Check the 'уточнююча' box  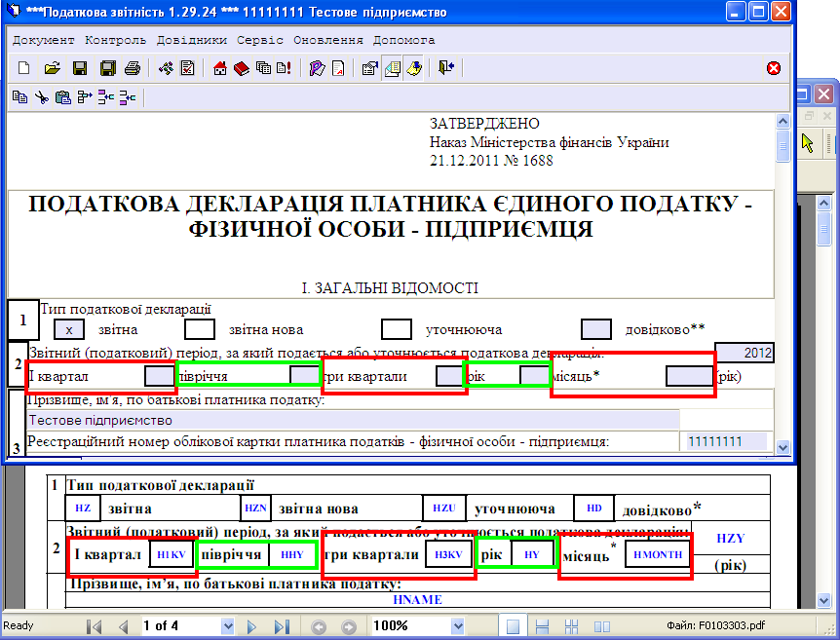397,329
